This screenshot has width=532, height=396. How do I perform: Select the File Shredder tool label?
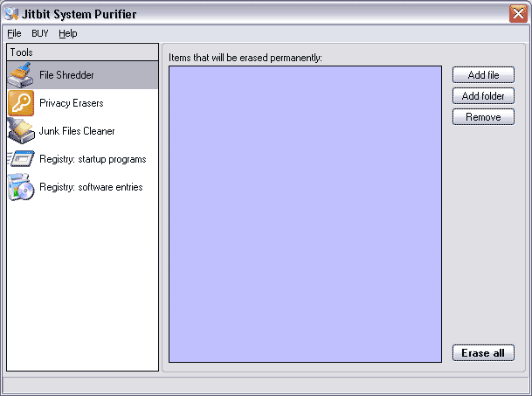(66, 75)
